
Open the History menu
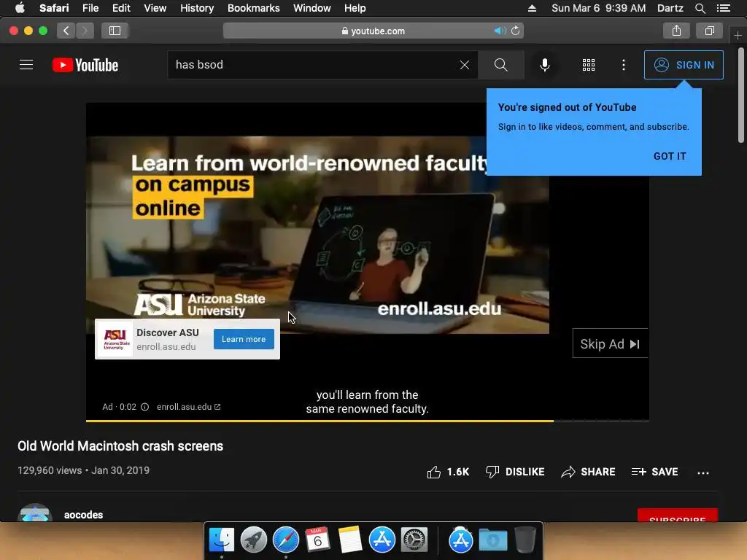point(197,8)
